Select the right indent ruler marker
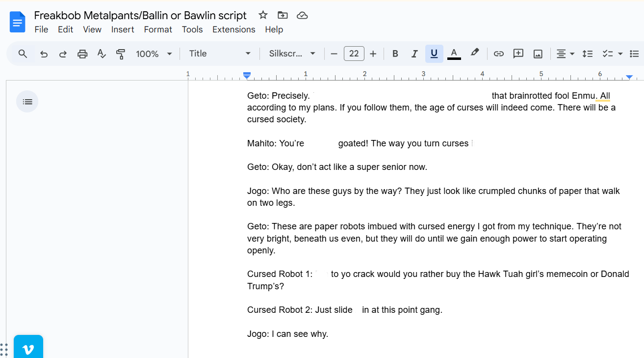 coord(629,77)
